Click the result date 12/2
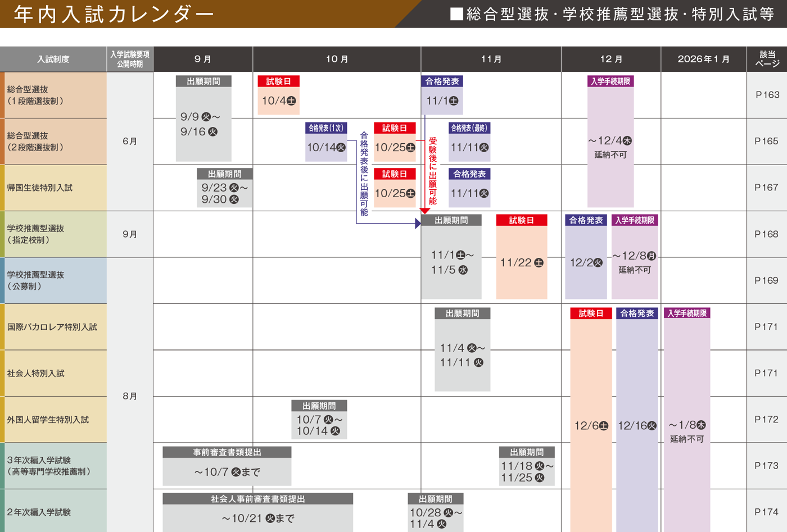 tap(586, 262)
